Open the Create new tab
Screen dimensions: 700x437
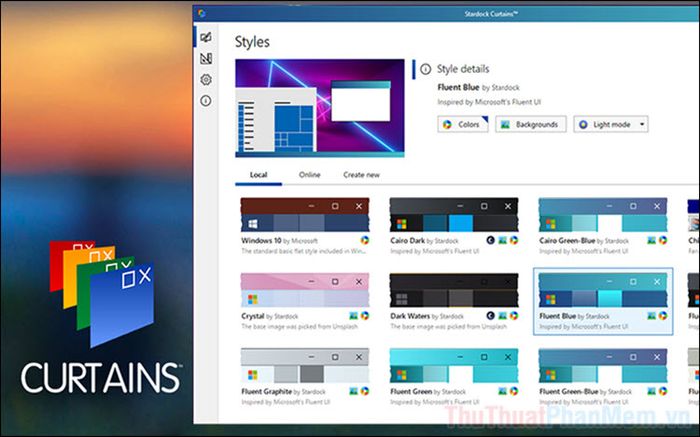coord(361,175)
